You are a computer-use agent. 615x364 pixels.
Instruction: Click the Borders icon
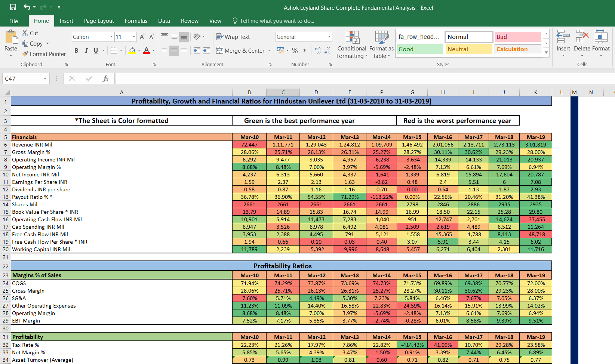click(x=114, y=50)
